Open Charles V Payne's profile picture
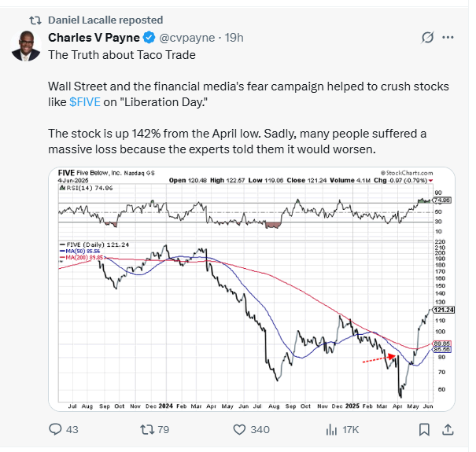Image resolution: width=476 pixels, height=452 pixels. 26,46
